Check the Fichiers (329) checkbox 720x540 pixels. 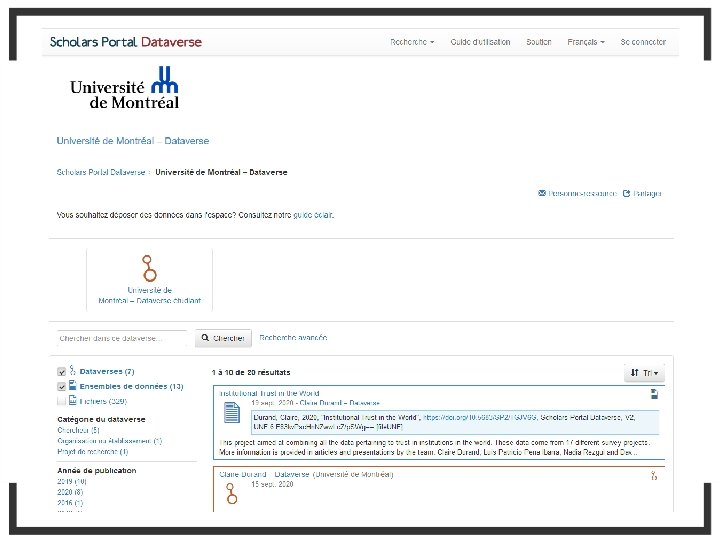[62, 401]
